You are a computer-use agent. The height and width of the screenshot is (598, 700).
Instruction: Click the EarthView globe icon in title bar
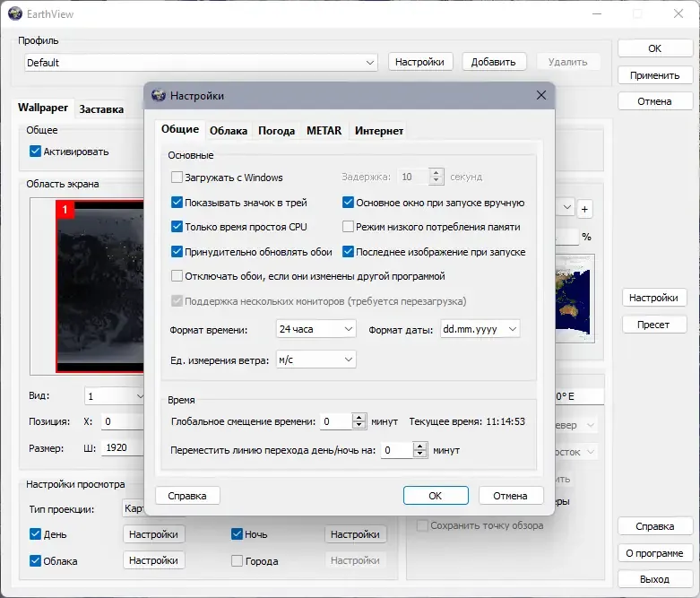pos(15,13)
